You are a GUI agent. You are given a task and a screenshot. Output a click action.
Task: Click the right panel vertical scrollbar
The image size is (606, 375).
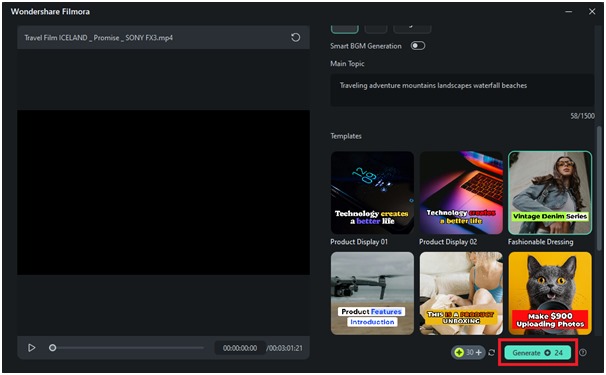coord(599,188)
